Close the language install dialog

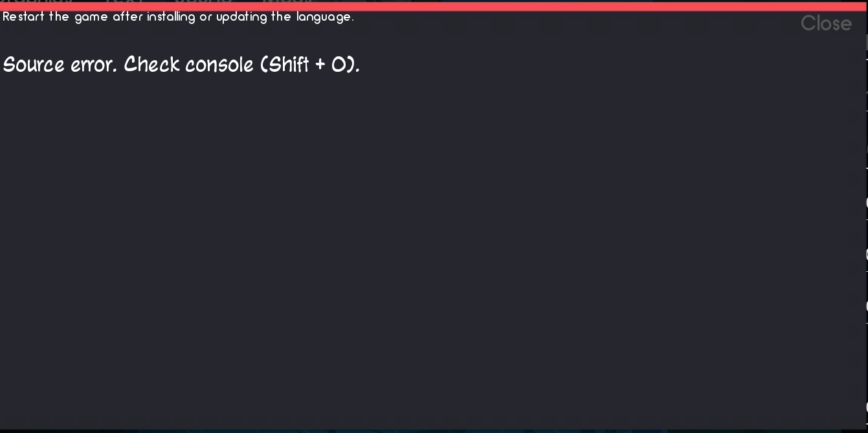(825, 24)
